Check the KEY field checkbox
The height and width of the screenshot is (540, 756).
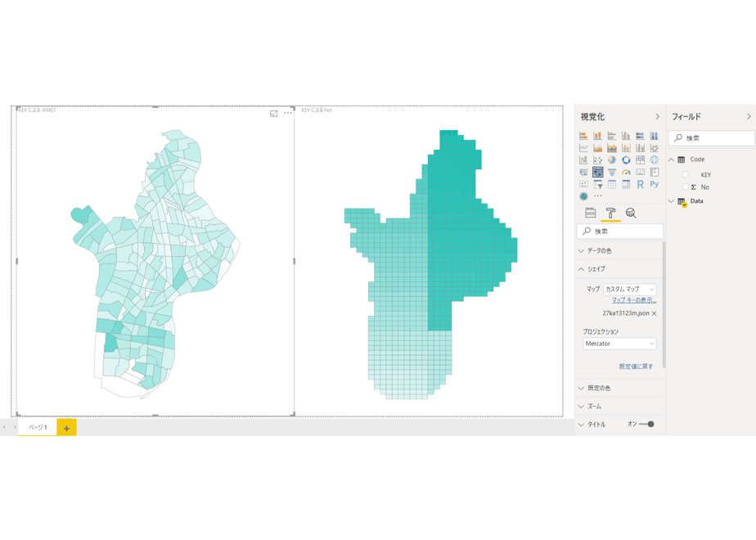coord(685,174)
